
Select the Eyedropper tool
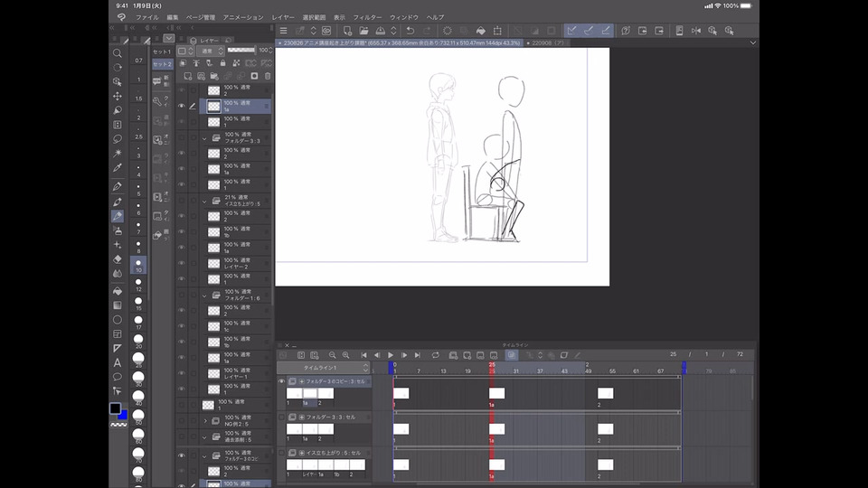point(117,168)
